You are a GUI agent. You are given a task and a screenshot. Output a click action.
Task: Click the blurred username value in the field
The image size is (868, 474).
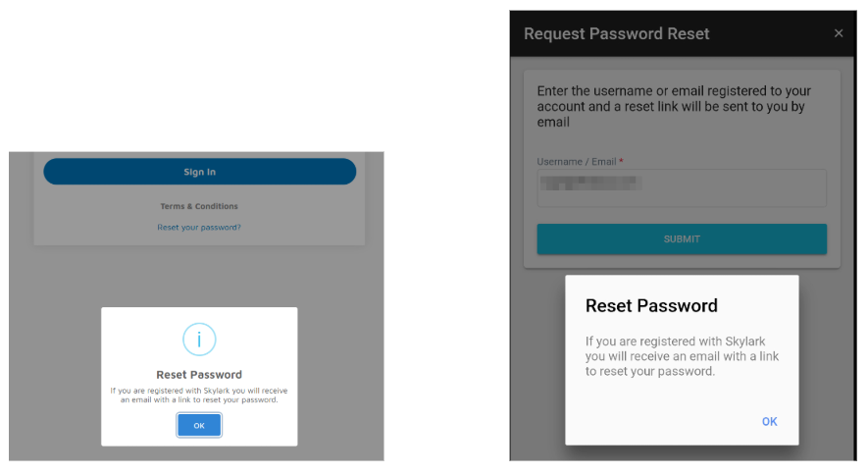click(x=591, y=183)
